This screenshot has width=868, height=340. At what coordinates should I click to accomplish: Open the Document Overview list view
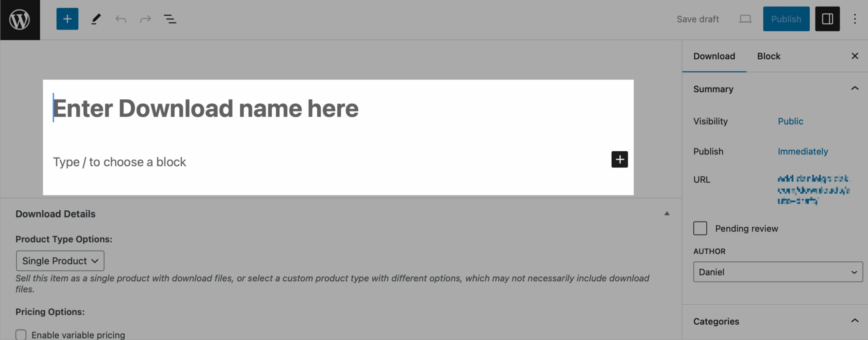pos(170,19)
